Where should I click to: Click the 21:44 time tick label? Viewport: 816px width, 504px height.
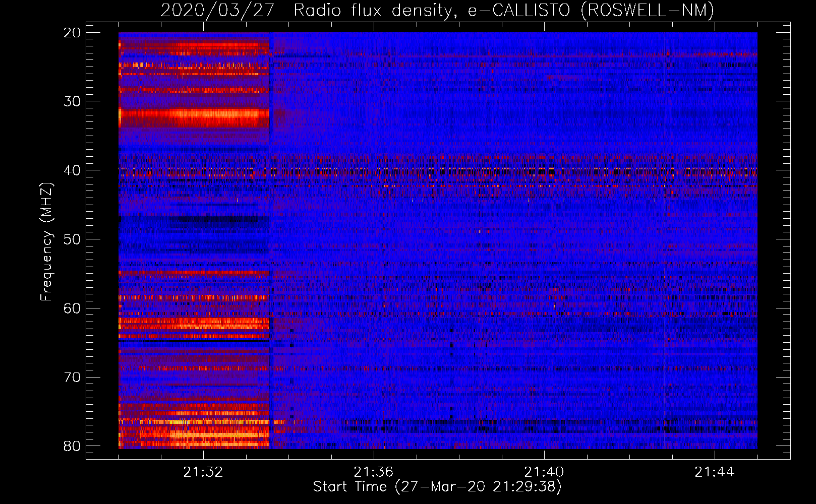715,472
